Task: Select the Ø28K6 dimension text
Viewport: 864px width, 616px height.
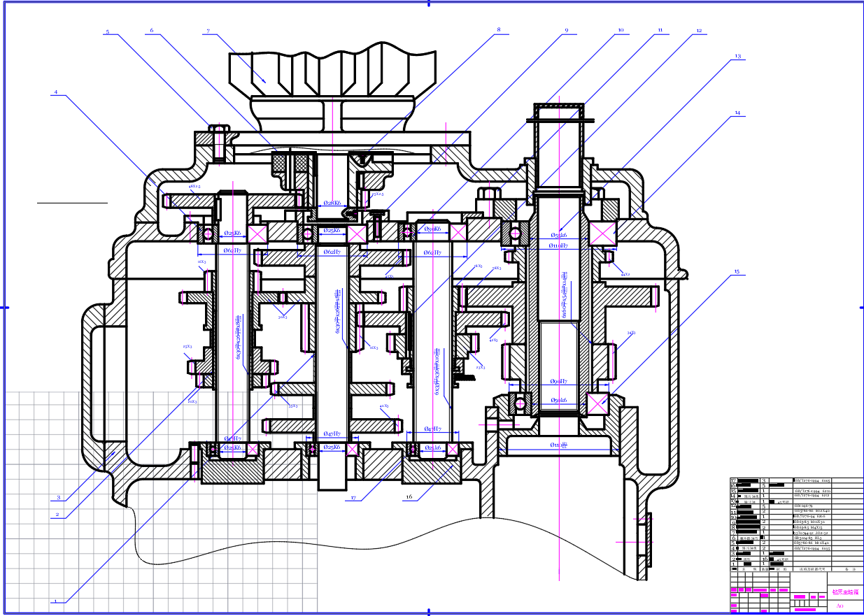Action: click(332, 203)
